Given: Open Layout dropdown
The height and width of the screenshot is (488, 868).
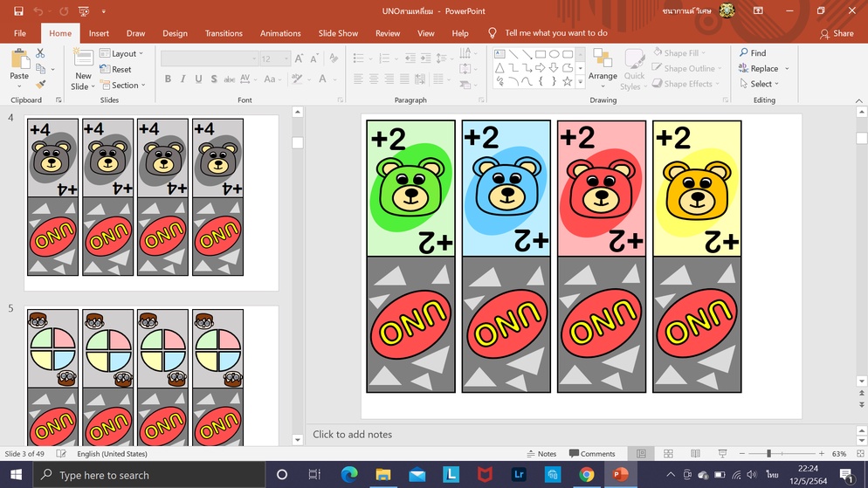Looking at the screenshot, I should pos(121,53).
